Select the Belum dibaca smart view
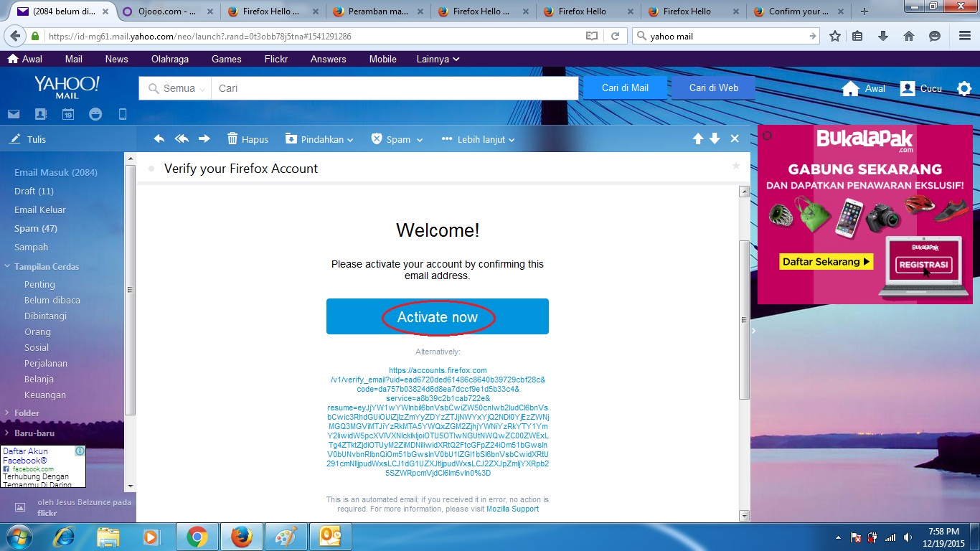The width and height of the screenshot is (980, 551). click(x=52, y=300)
